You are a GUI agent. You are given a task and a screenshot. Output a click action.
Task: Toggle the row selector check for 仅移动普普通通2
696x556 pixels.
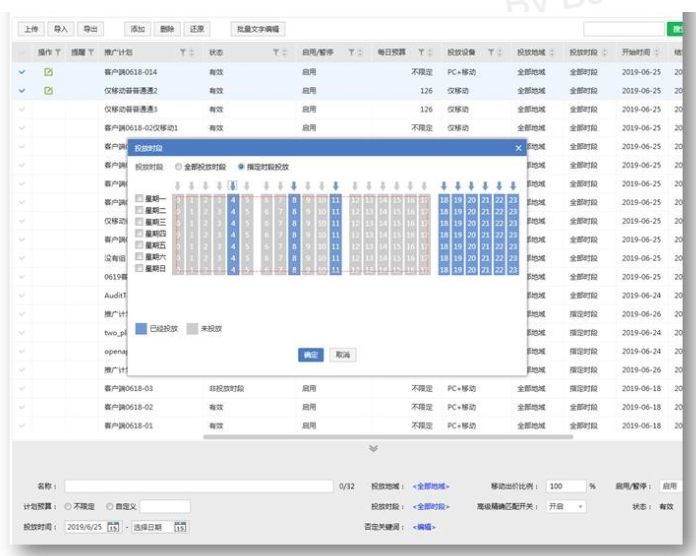(x=22, y=91)
